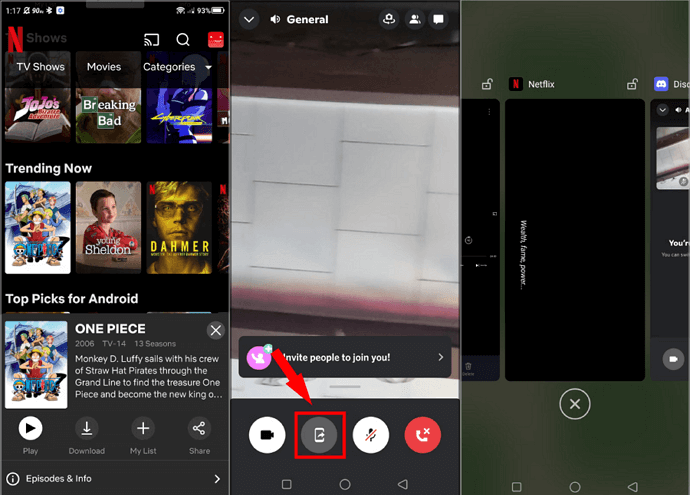690x495 pixels.
Task: Open One Piece poster in Trending Now
Action: [38, 227]
